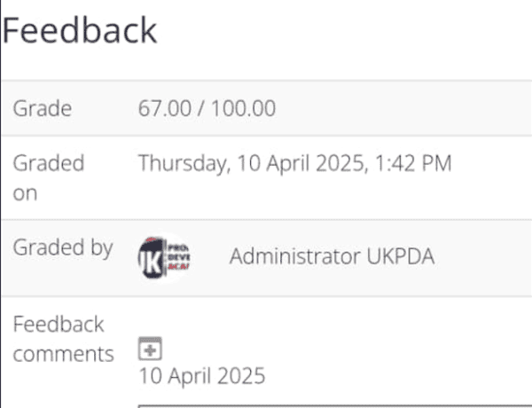Select the Graded row label's word "on"
The width and height of the screenshot is (532, 408).
coord(25,192)
